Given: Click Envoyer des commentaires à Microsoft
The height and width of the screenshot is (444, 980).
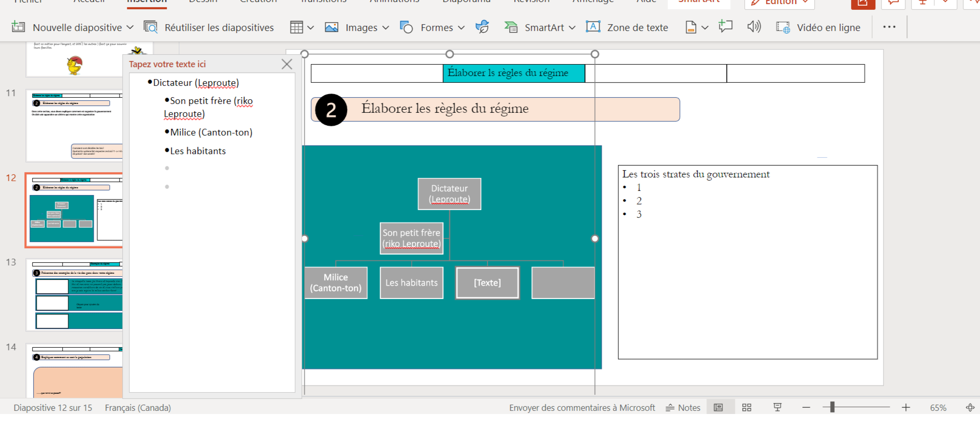Looking at the screenshot, I should pos(582,408).
